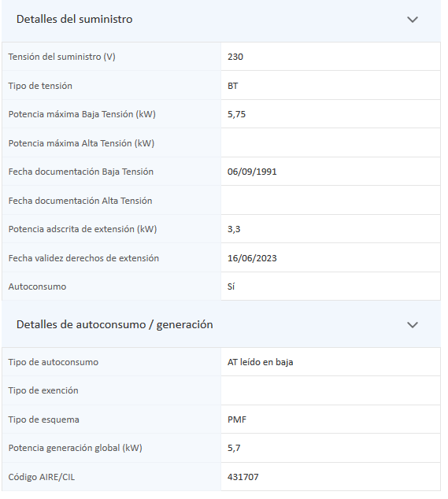Viewport: 448px width, 499px height.
Task: Collapse the Detalles del suministro chevron
Action: (413, 20)
